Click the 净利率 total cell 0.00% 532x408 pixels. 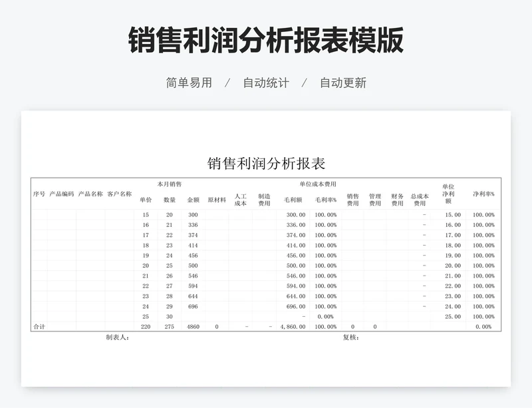click(483, 327)
